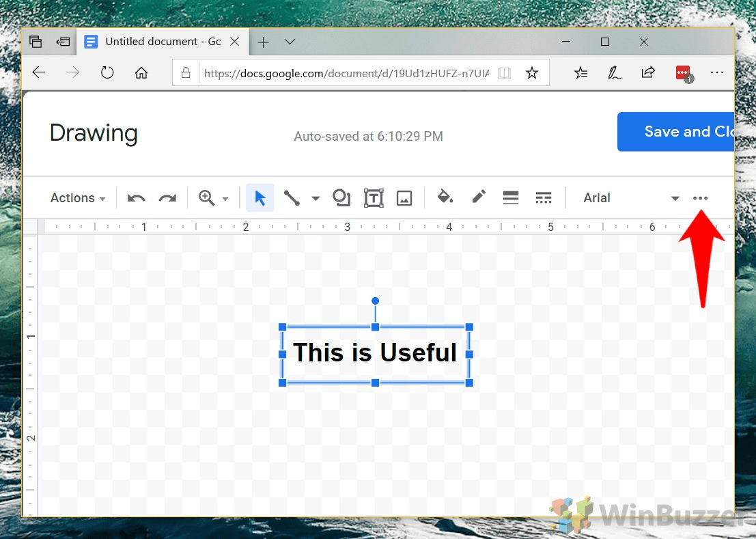Expand the Line tool variants arrow

pos(315,197)
